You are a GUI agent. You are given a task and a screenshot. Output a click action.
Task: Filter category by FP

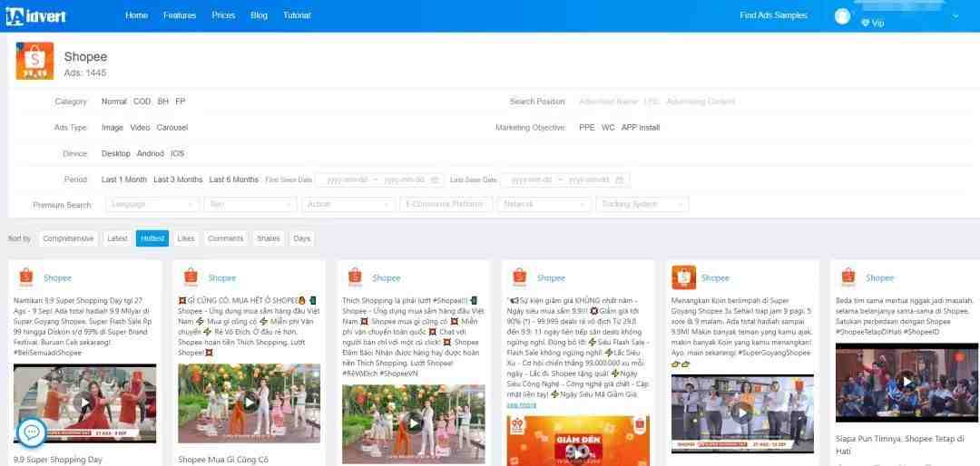tap(180, 102)
